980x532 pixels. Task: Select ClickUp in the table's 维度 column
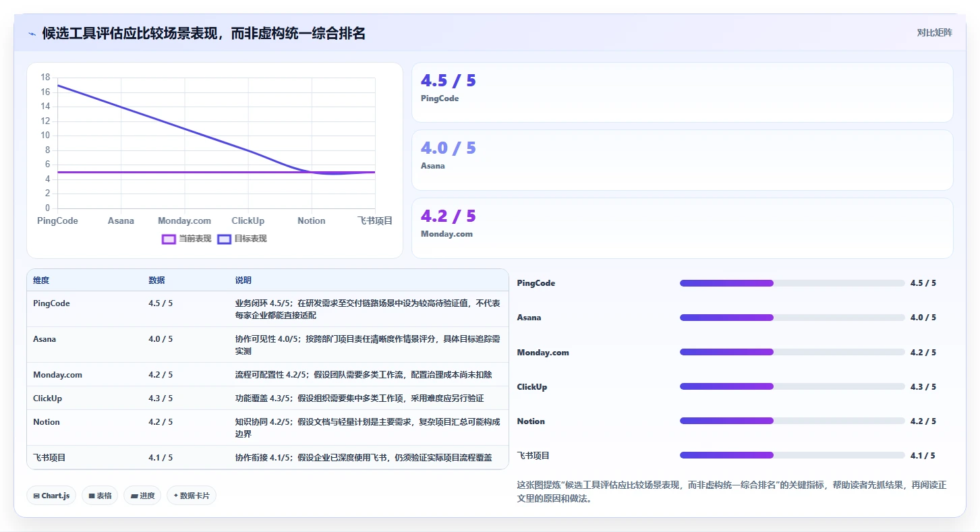(47, 398)
